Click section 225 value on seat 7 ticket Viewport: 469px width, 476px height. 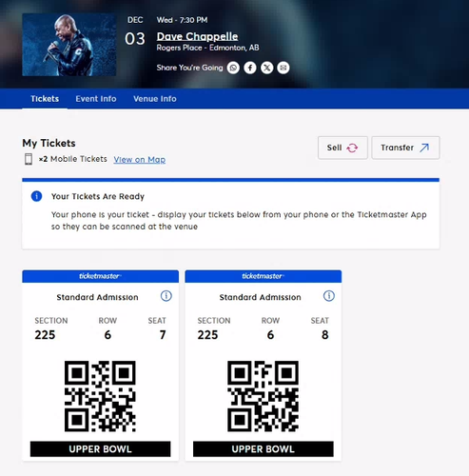coord(45,335)
